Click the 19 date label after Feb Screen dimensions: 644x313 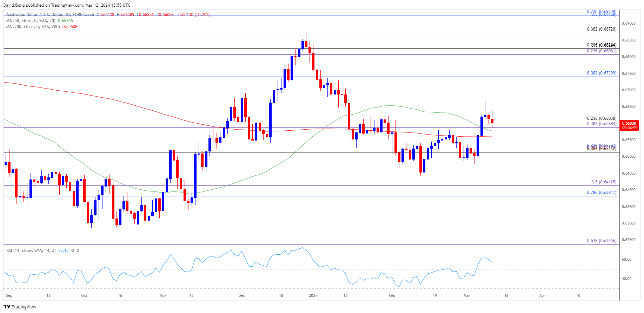(434, 295)
